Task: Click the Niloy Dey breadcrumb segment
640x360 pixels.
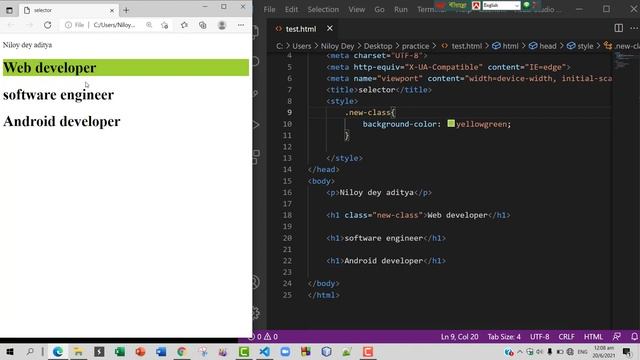Action: click(337, 46)
